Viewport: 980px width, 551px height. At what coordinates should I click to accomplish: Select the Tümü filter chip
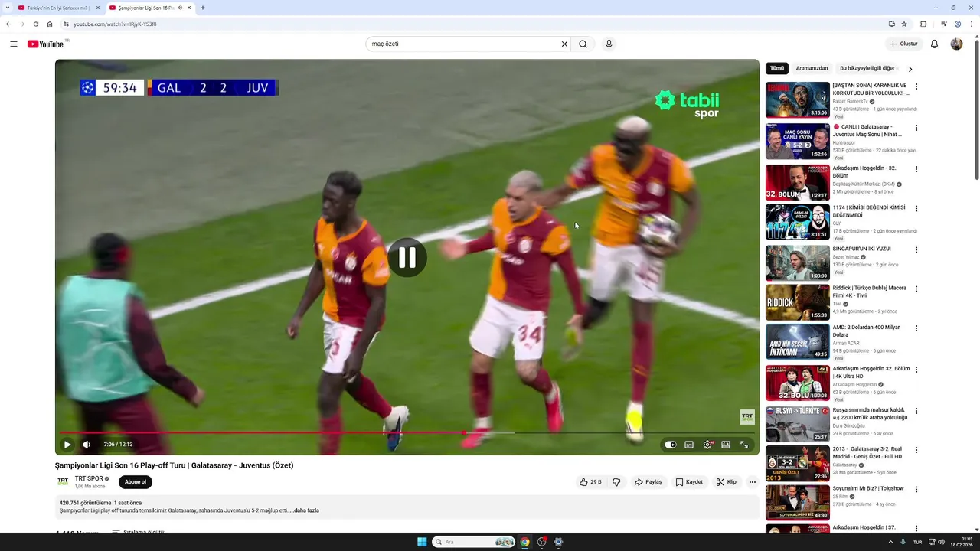(777, 68)
